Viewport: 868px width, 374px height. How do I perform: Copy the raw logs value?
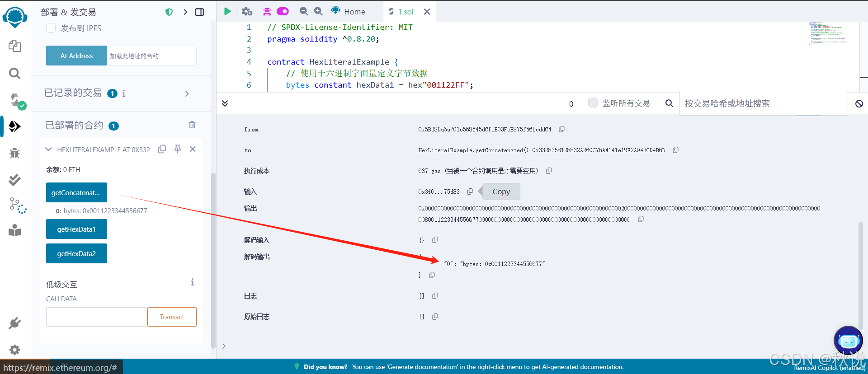[x=435, y=317]
